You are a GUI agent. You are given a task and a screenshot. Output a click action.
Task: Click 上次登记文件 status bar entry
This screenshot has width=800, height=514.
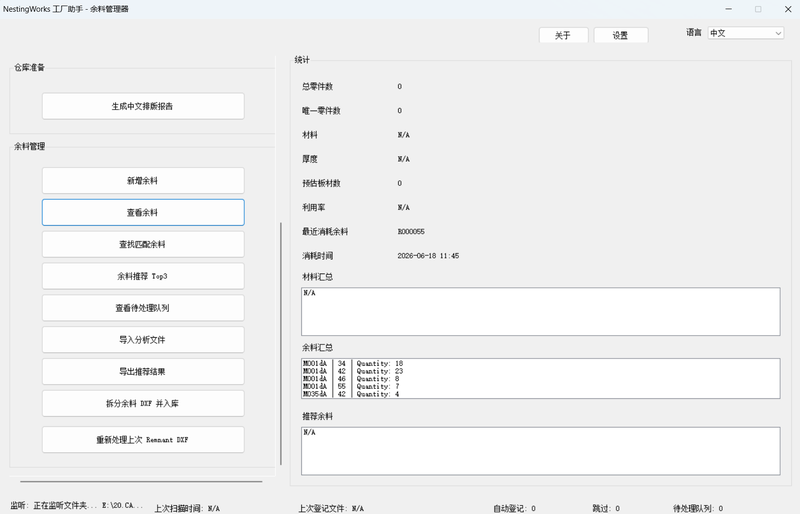click(x=331, y=508)
